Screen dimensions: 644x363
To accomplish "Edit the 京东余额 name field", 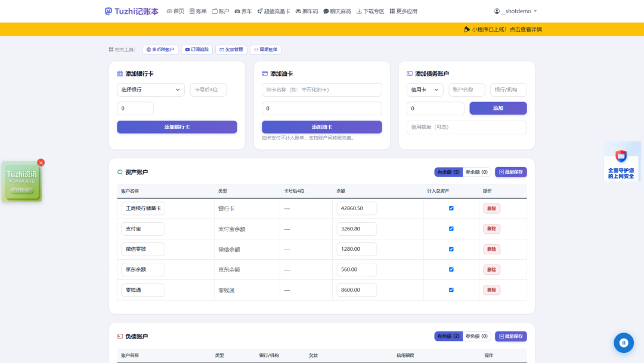I will (x=143, y=269).
